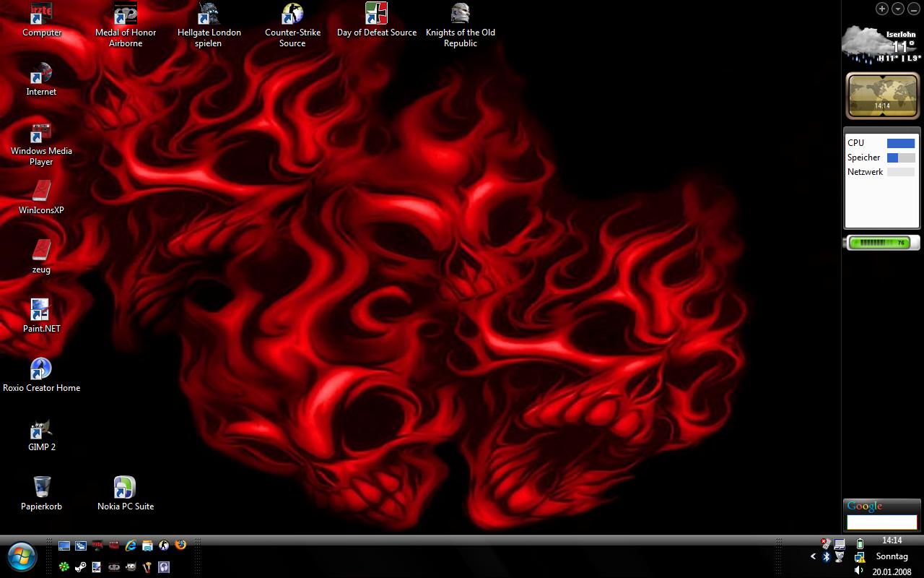Click the Show Desktop quick launch icon
The image size is (924, 578).
64,545
